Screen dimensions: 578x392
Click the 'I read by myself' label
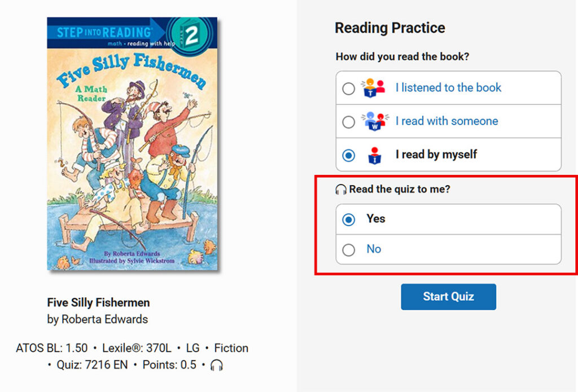click(436, 155)
